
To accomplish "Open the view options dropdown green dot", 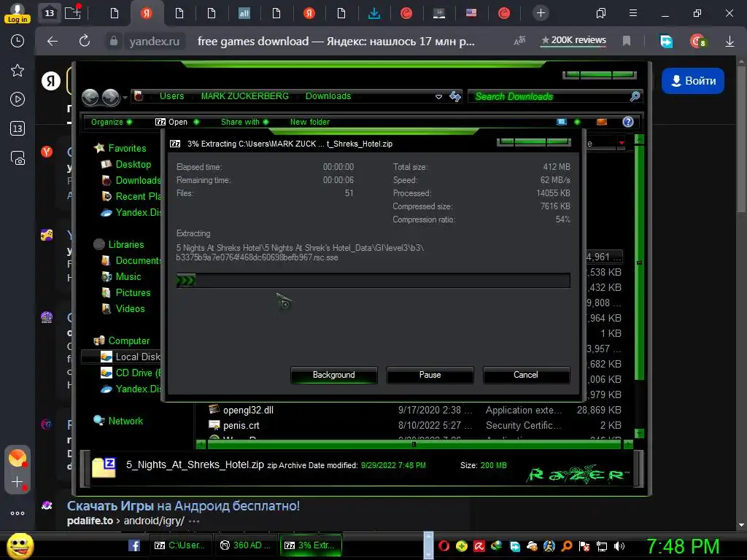I will (x=577, y=122).
